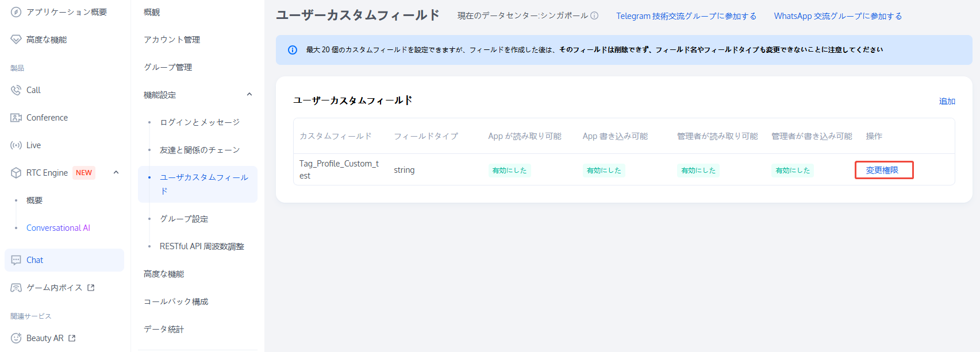Click the Chat bubble icon
980x352 pixels.
point(16,260)
